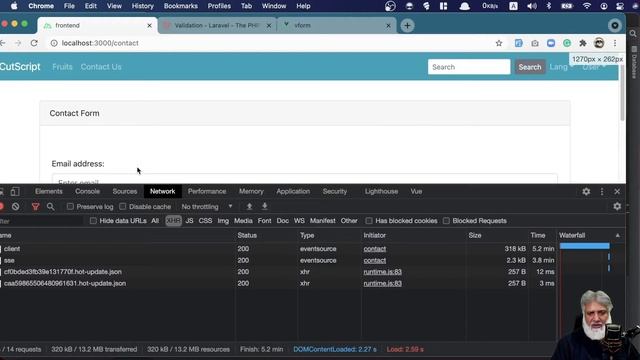This screenshot has height=360, width=640.
Task: Check Blocked Requests filter
Action: pyautogui.click(x=446, y=221)
